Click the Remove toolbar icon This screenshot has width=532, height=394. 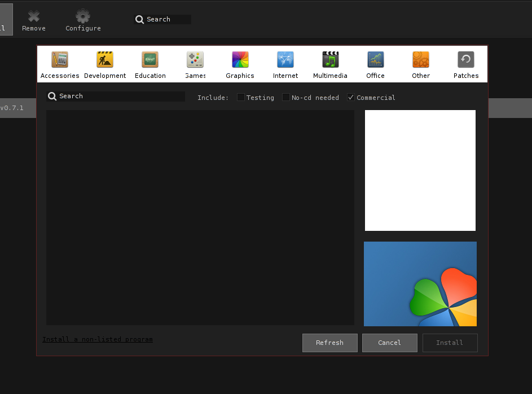coord(33,19)
